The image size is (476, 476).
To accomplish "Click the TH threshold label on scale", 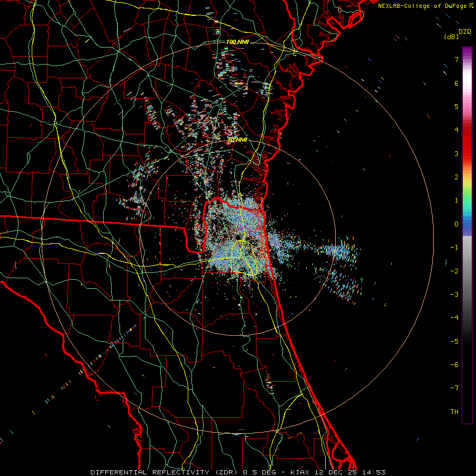I will [454, 412].
